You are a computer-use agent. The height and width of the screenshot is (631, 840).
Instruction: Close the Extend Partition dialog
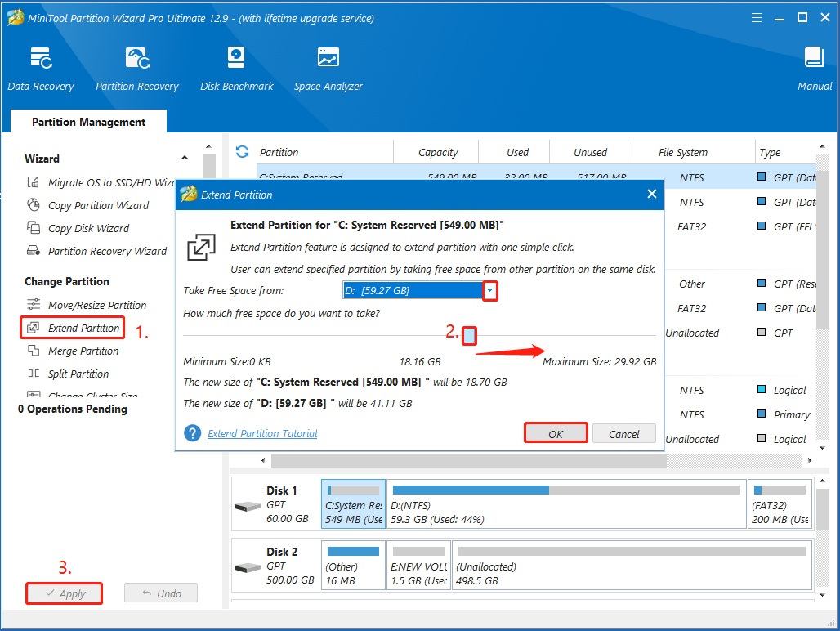point(651,194)
